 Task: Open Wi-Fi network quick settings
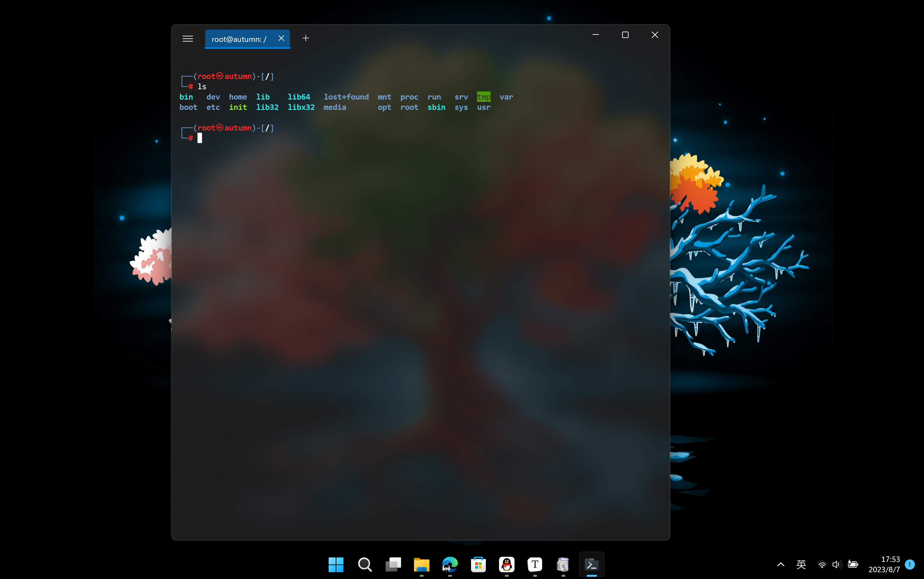click(x=822, y=565)
